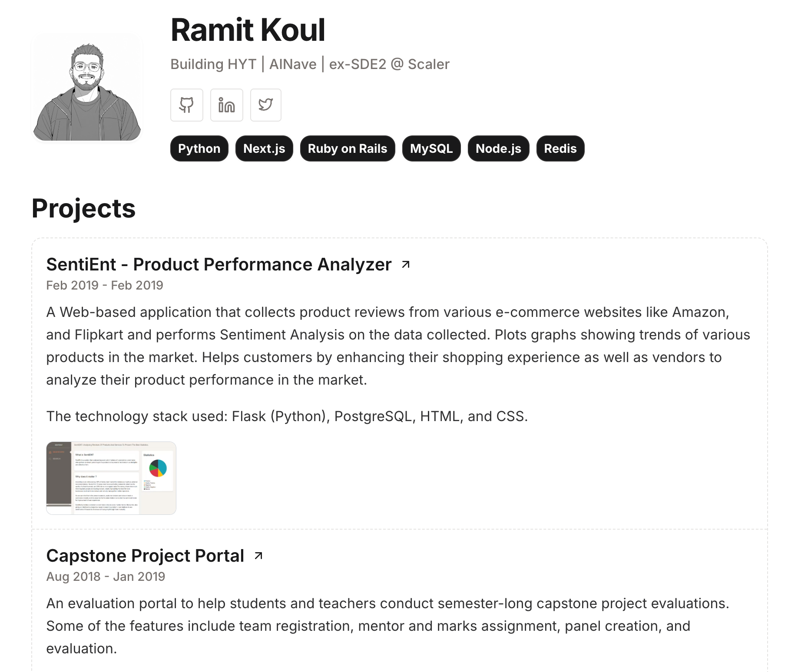Open the SentiEnt dashboard screenshot thumbnail
The height and width of the screenshot is (672, 788).
pos(111,478)
